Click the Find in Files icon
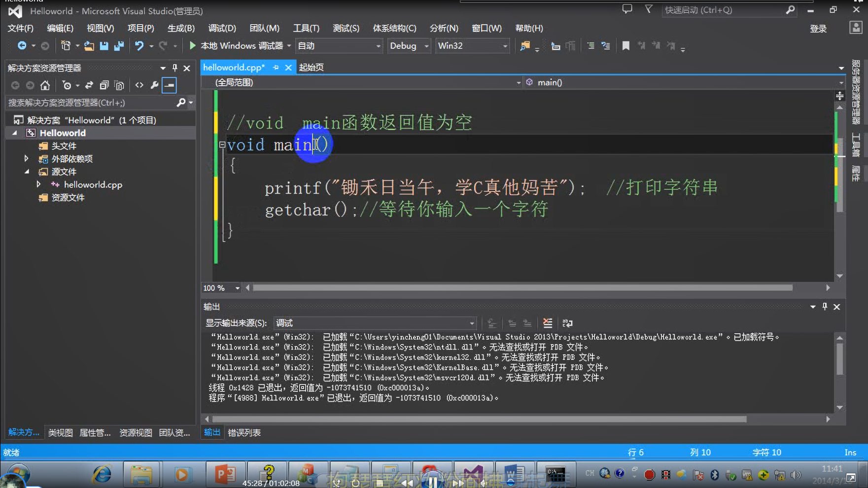This screenshot has height=488, width=868. click(525, 46)
